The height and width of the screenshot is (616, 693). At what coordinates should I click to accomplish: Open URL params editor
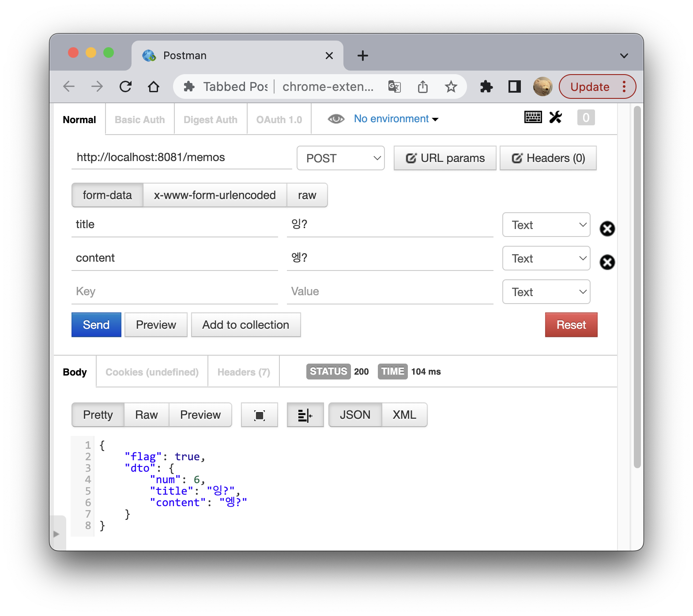[x=445, y=158]
